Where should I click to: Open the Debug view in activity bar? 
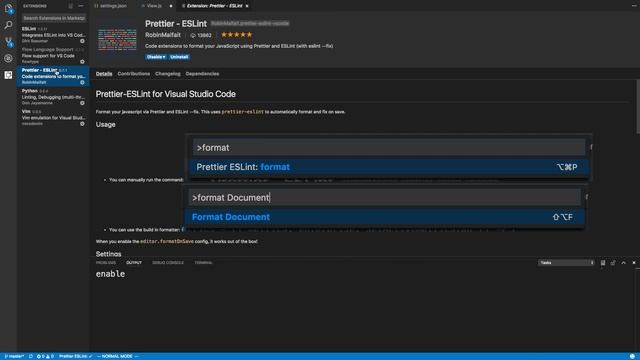8,58
